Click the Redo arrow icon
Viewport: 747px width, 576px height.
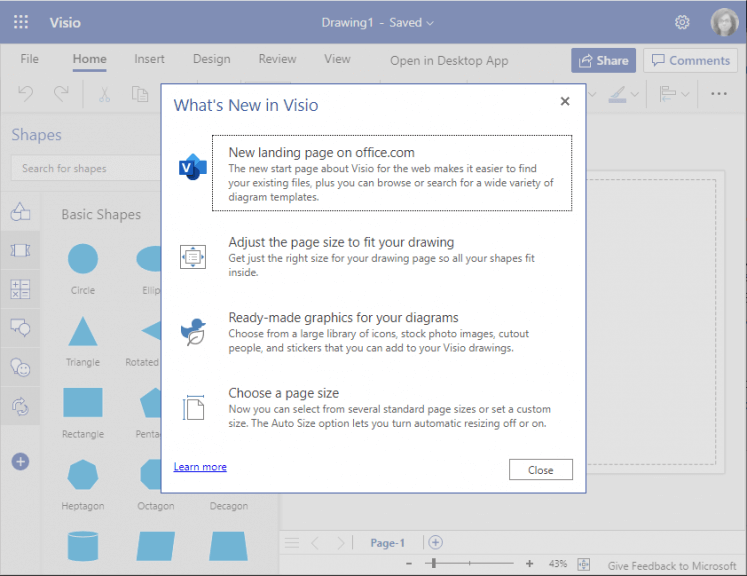click(x=61, y=93)
